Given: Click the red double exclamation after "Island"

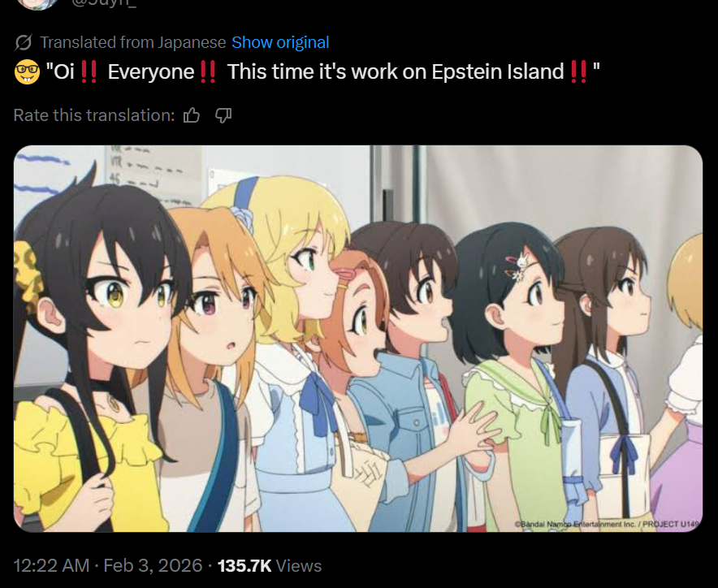Looking at the screenshot, I should (579, 72).
